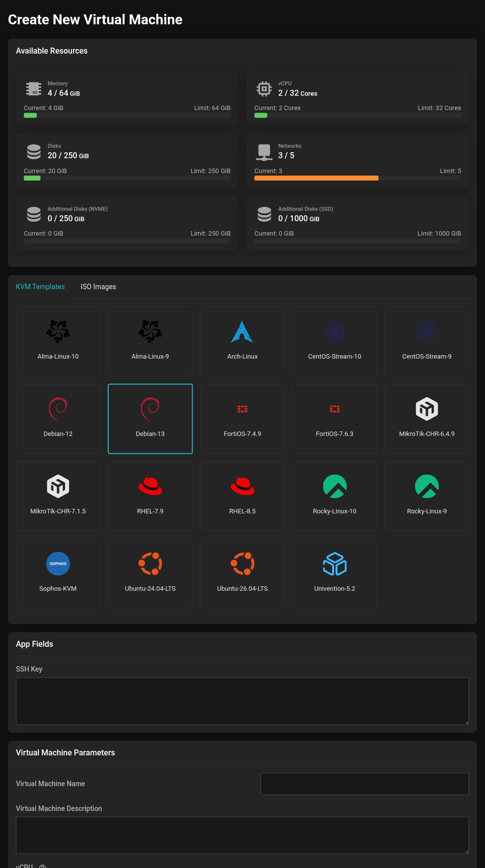
Task: Choose the Arch-Linux template
Action: 242,341
